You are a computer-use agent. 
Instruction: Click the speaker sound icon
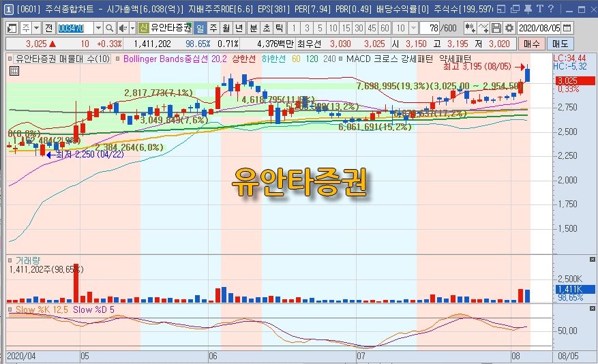123,28
